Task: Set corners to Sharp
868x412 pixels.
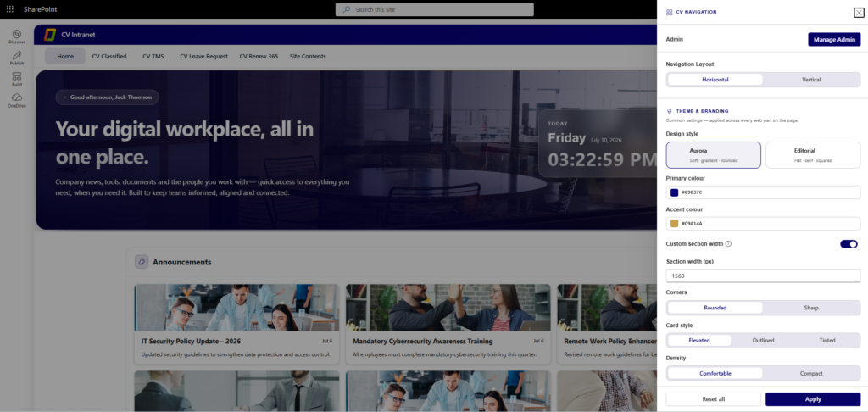Action: (x=811, y=308)
